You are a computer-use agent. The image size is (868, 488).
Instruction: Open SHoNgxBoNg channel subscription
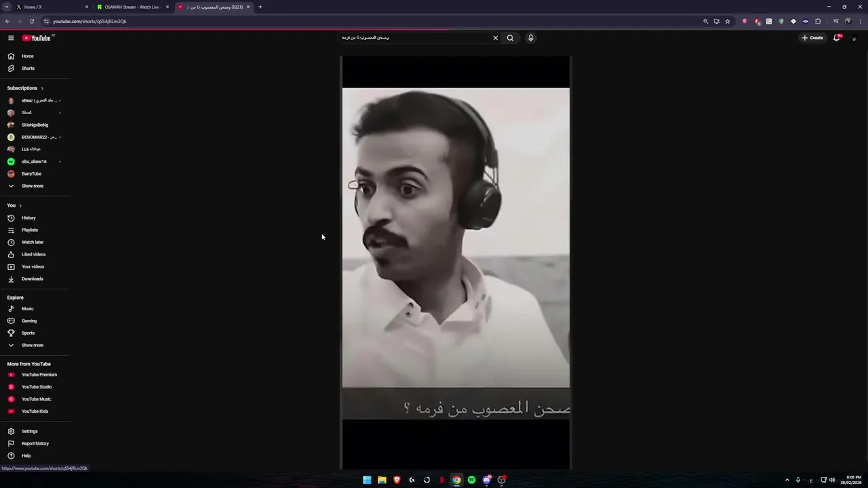tap(35, 125)
